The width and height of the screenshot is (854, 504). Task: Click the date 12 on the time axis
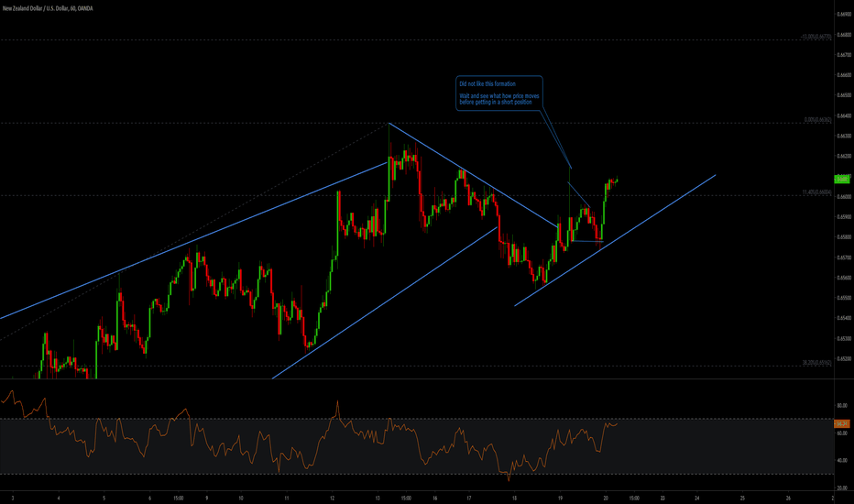[332, 499]
